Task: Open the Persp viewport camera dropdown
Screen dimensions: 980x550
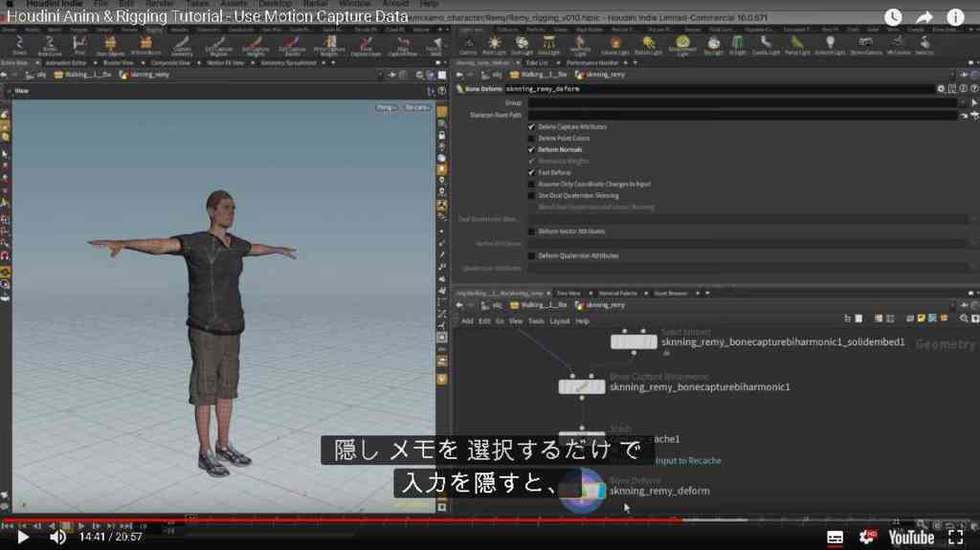Action: click(x=386, y=107)
